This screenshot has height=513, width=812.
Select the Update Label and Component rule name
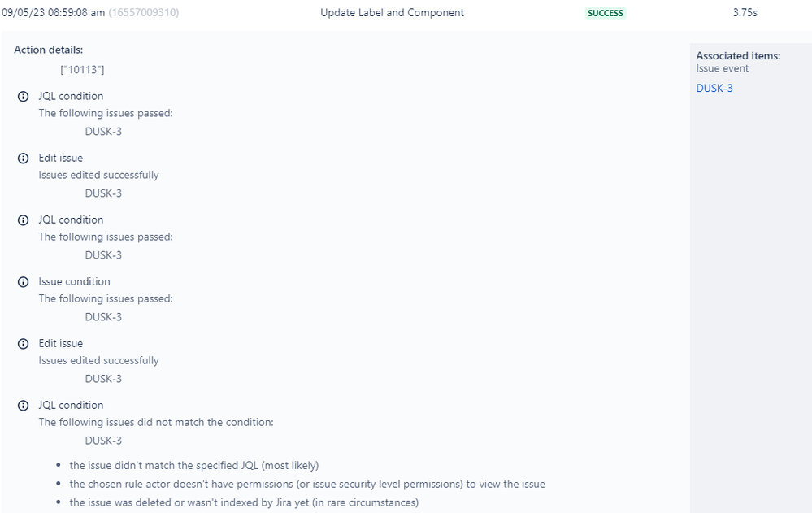392,13
